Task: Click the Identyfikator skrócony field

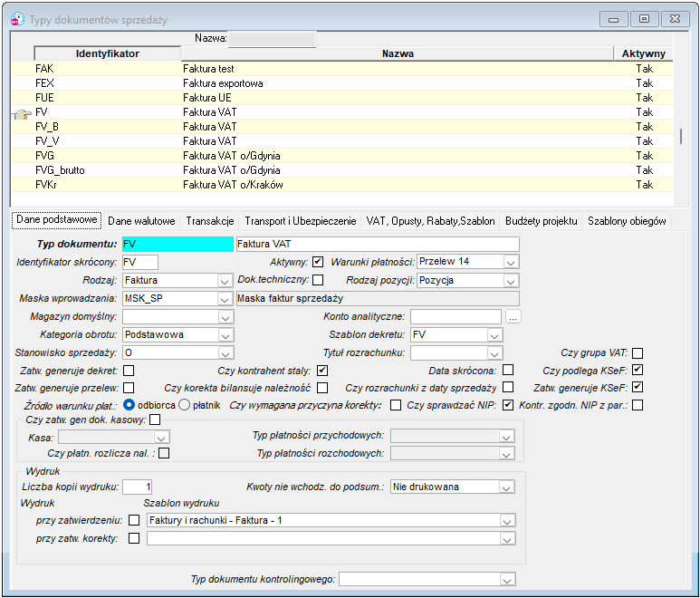Action: 140,262
